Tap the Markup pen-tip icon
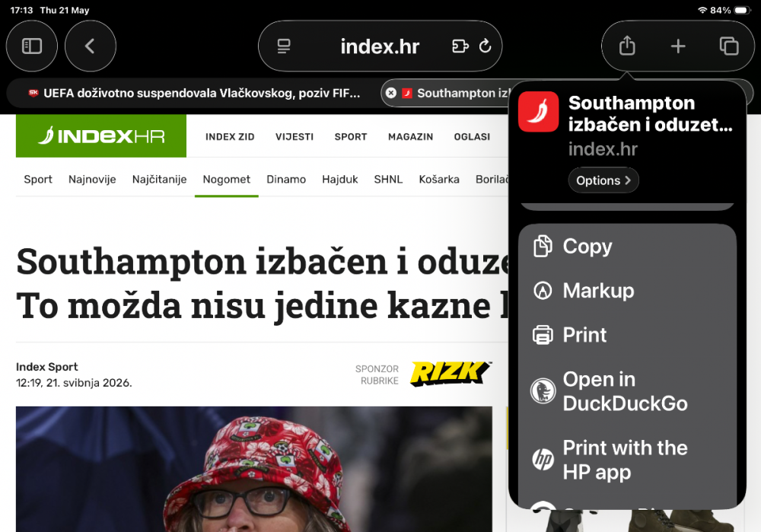This screenshot has width=761, height=532. click(543, 291)
